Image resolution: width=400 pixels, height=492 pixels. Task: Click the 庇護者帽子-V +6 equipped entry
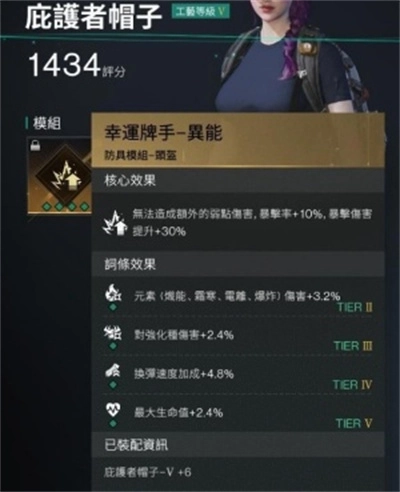pos(148,472)
